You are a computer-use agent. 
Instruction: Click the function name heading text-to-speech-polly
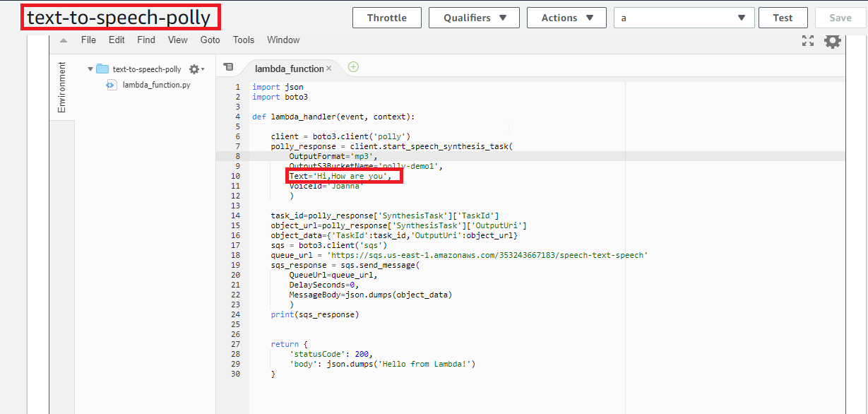(119, 16)
